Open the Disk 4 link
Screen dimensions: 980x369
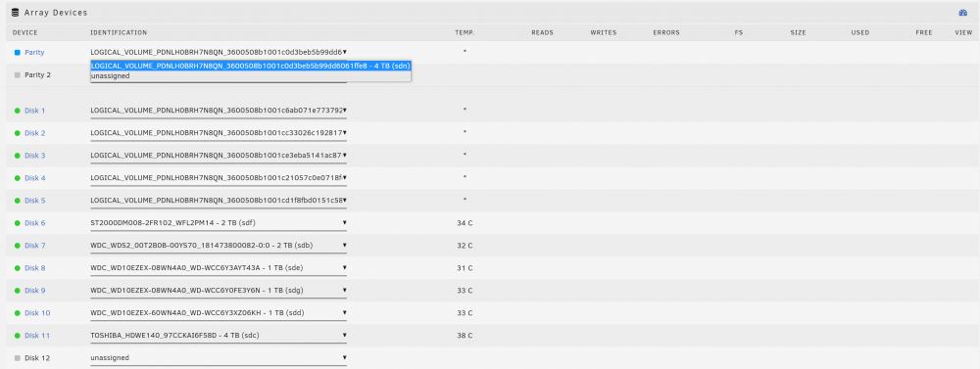(35, 178)
